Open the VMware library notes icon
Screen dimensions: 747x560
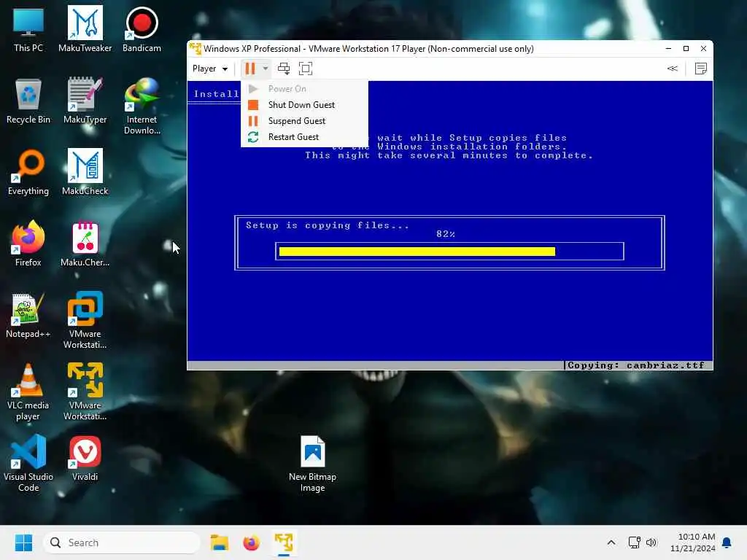pyautogui.click(x=700, y=69)
